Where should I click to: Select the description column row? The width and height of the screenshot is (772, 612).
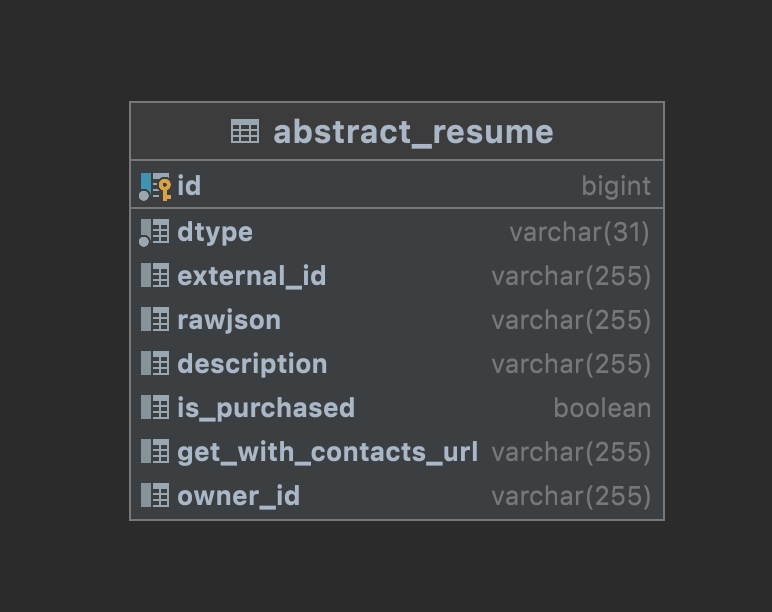397,364
